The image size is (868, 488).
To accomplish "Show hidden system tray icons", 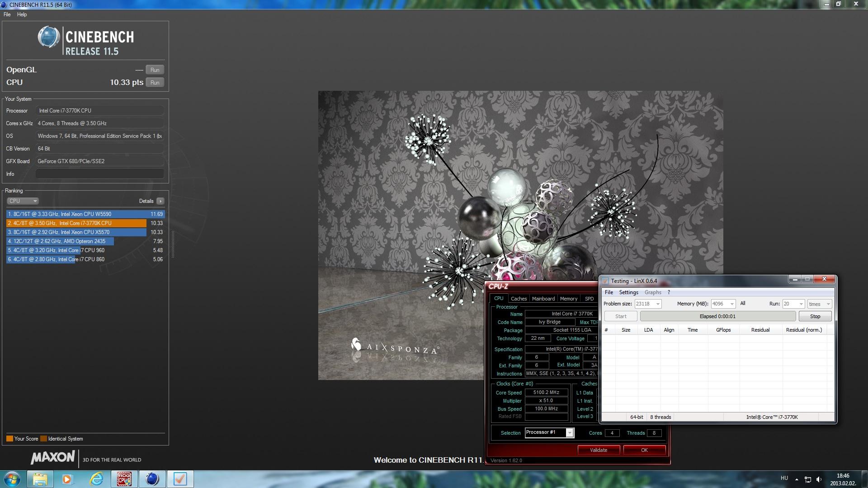I will [x=797, y=479].
